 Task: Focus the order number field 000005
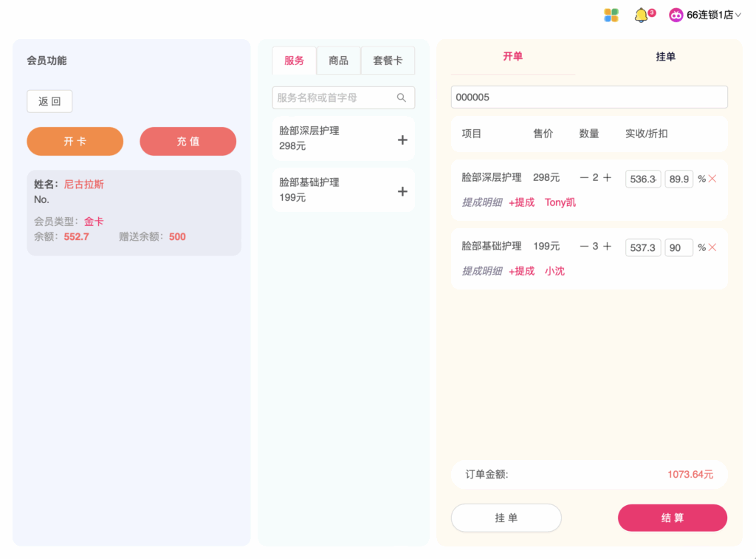pyautogui.click(x=589, y=97)
